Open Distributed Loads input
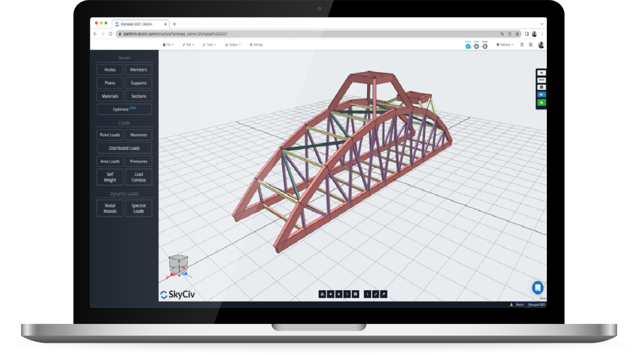 [125, 148]
